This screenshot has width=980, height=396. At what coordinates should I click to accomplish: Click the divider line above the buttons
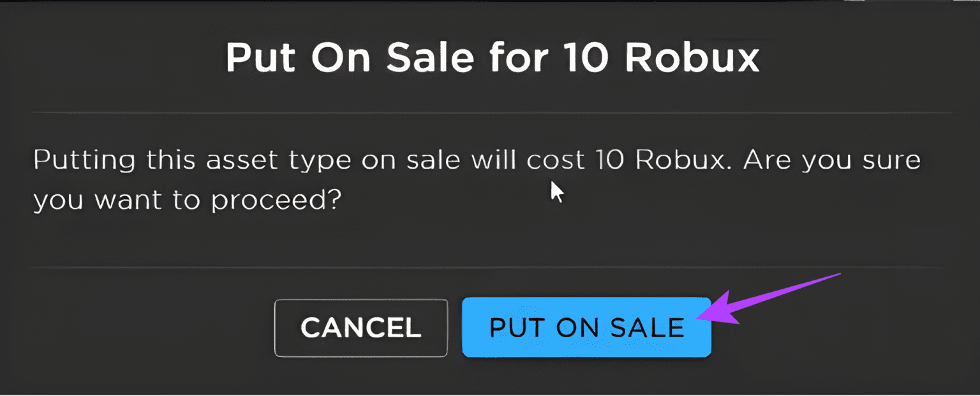click(x=490, y=267)
